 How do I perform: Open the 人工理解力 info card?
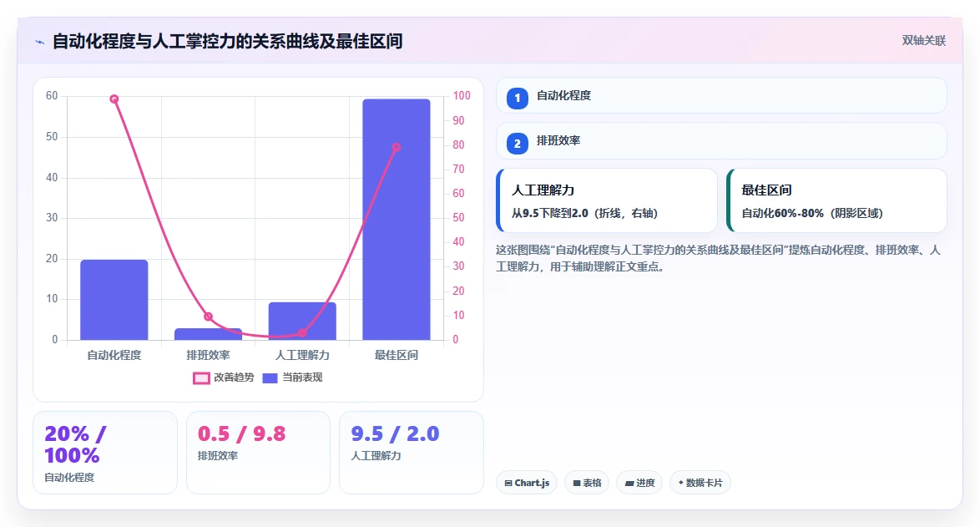[x=607, y=200]
